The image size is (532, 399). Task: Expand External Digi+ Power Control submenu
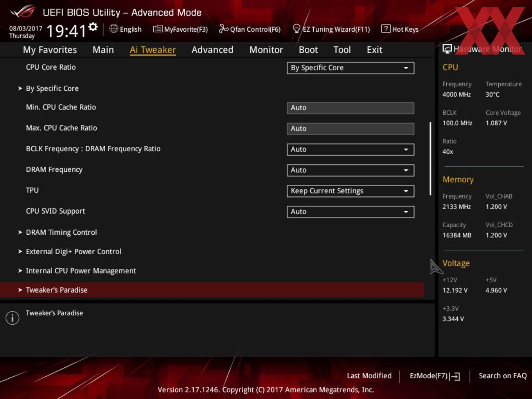tap(74, 252)
